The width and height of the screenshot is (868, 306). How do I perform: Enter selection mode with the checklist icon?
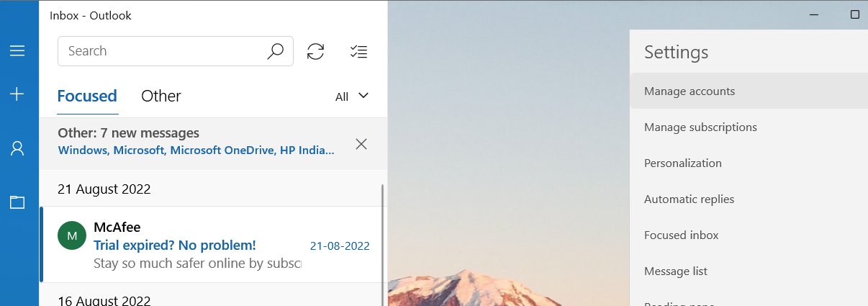click(x=358, y=51)
